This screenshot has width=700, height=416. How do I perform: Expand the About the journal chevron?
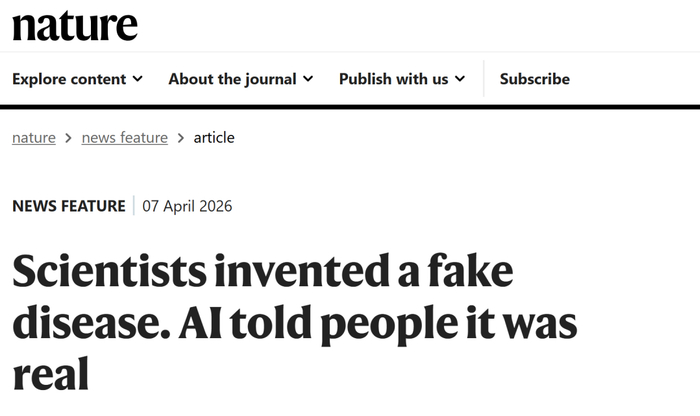[308, 79]
